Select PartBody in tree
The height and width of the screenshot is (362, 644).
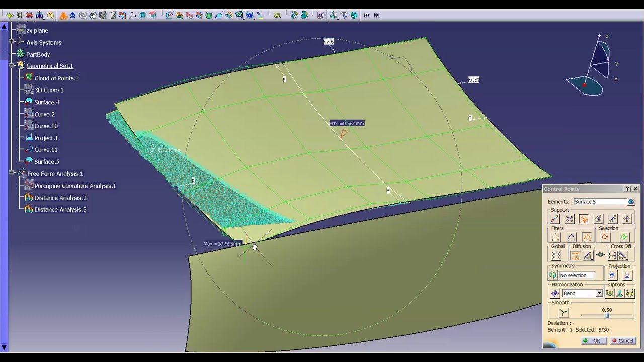pos(38,54)
